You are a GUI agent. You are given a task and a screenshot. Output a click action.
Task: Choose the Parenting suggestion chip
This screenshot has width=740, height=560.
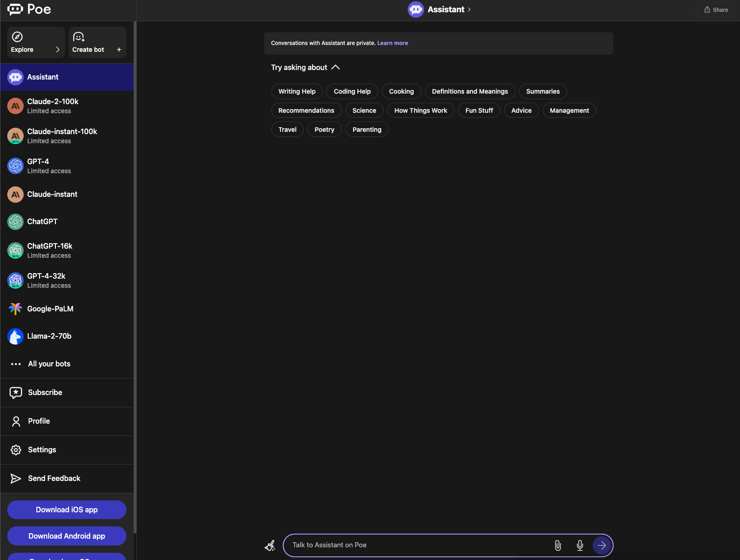point(367,130)
